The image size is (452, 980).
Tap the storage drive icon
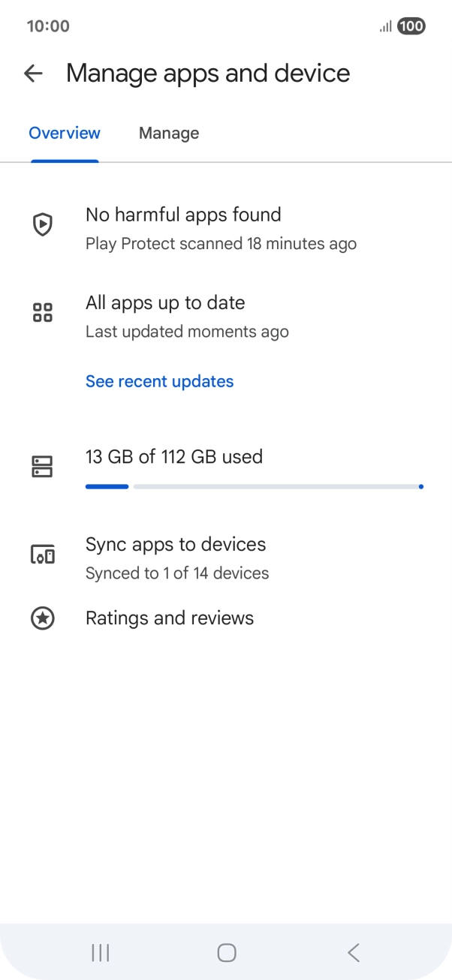tap(43, 467)
